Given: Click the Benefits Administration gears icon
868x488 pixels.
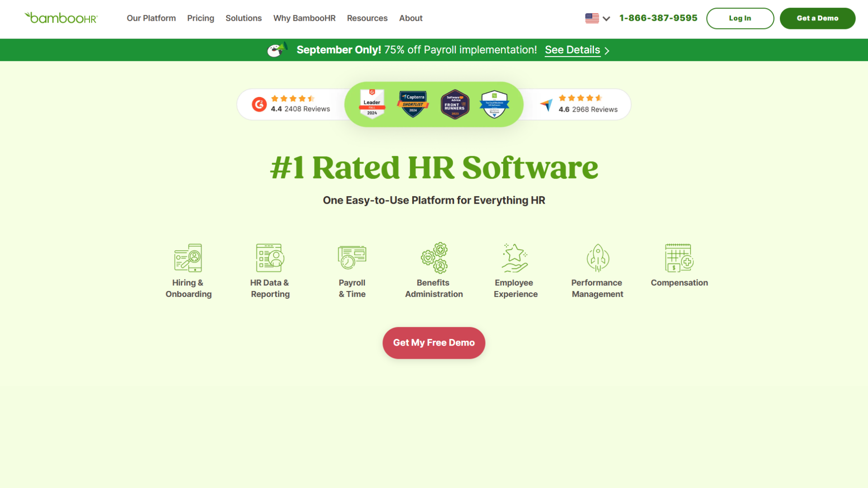Looking at the screenshot, I should pos(434,258).
